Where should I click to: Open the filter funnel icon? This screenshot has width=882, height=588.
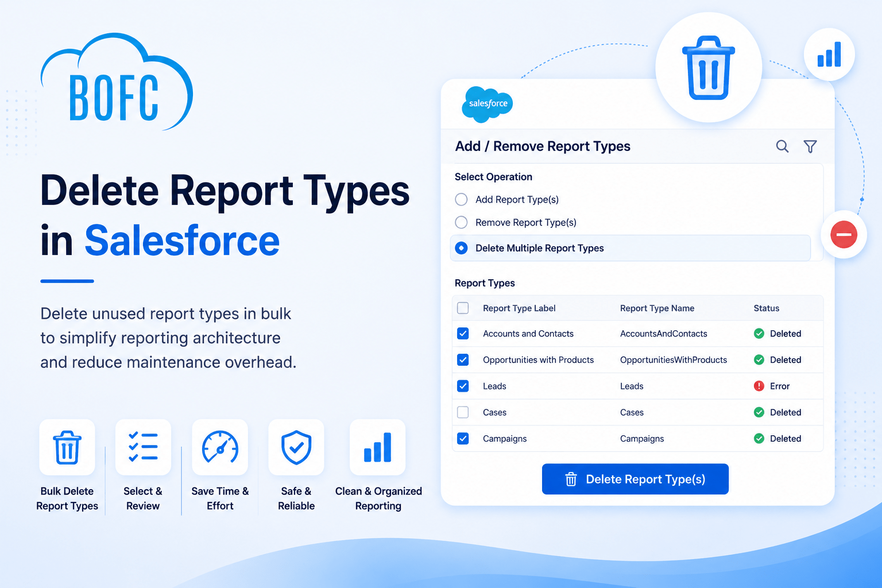tap(810, 146)
